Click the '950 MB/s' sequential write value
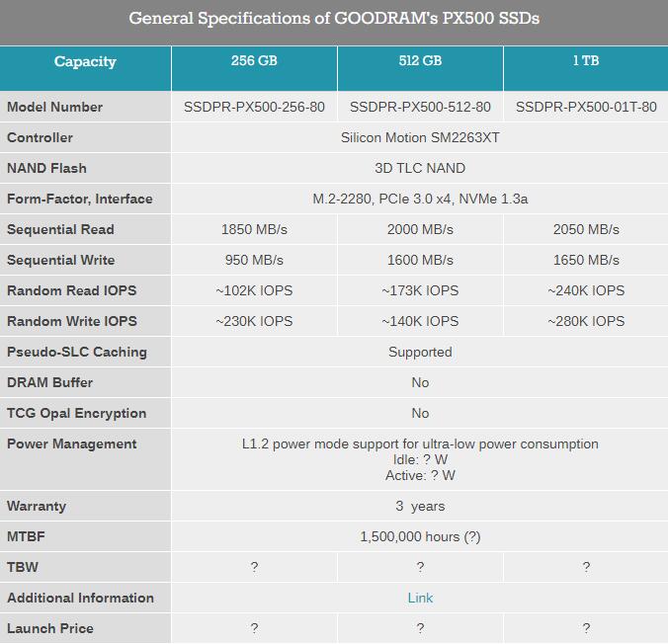668x644 pixels. pyautogui.click(x=254, y=260)
